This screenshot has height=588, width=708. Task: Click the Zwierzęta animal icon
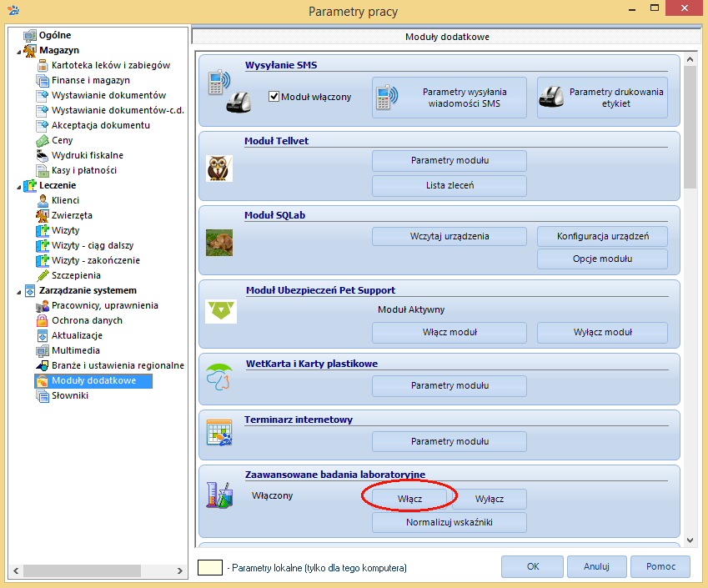coord(43,215)
